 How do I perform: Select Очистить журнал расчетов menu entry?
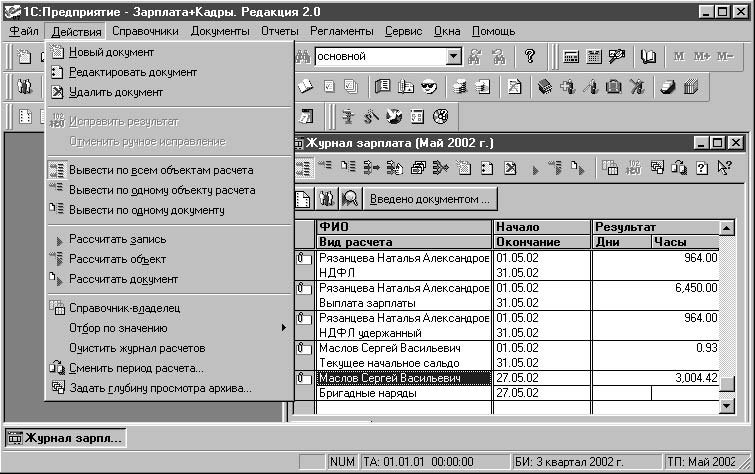point(169,348)
